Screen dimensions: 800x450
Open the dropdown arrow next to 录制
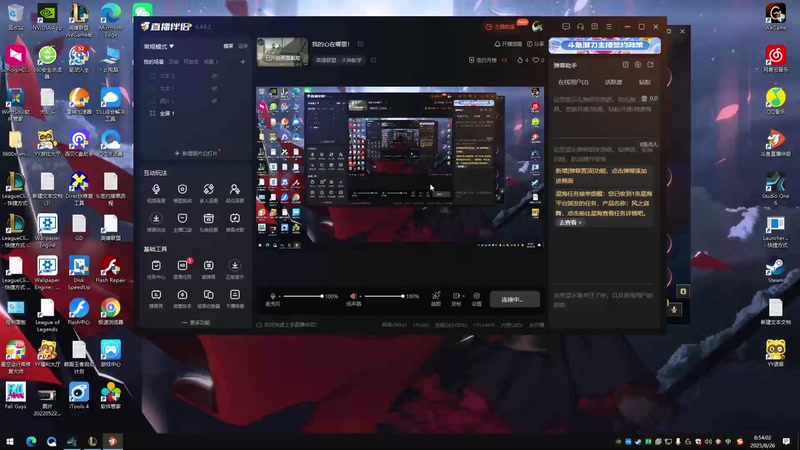click(463, 296)
